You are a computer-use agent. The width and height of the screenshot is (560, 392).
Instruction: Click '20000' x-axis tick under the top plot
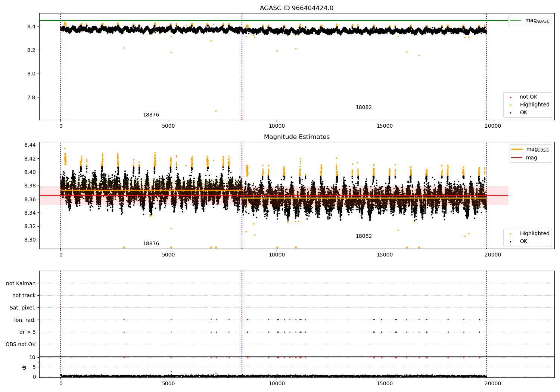tap(492, 126)
